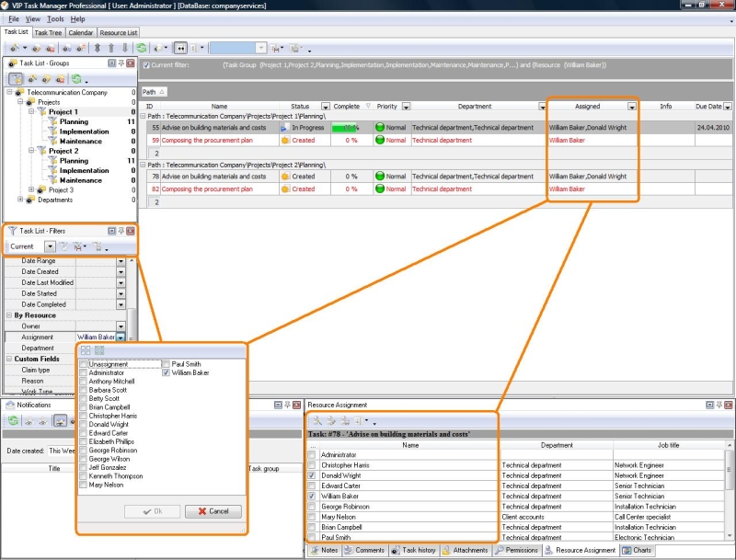Click the clear filter icon in Filters panel
The image size is (736, 560).
coord(98,246)
